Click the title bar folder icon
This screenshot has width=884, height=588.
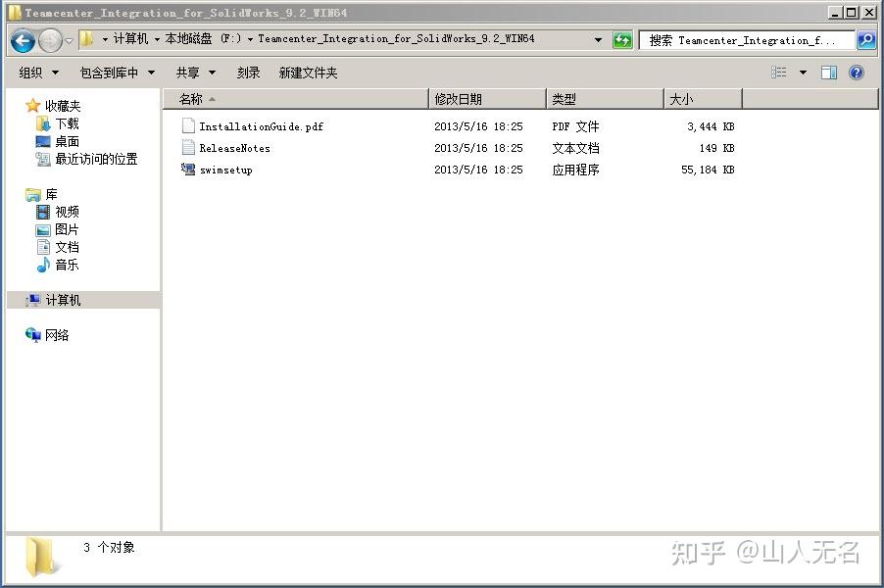(16, 13)
